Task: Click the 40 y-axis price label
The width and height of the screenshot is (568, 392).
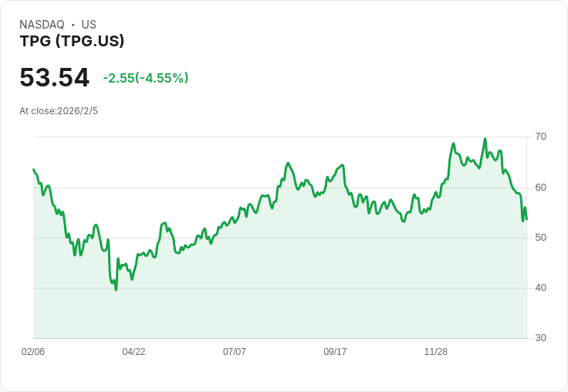Action: pyautogui.click(x=541, y=288)
